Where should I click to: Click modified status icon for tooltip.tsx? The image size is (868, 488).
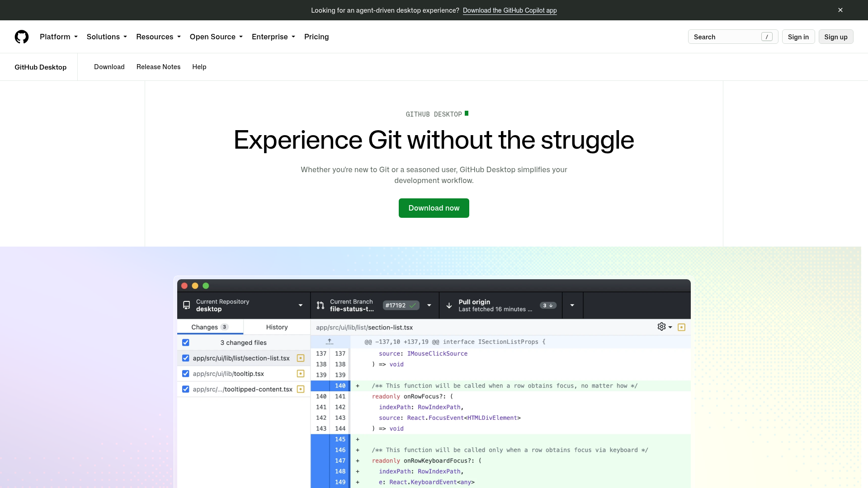pyautogui.click(x=301, y=374)
